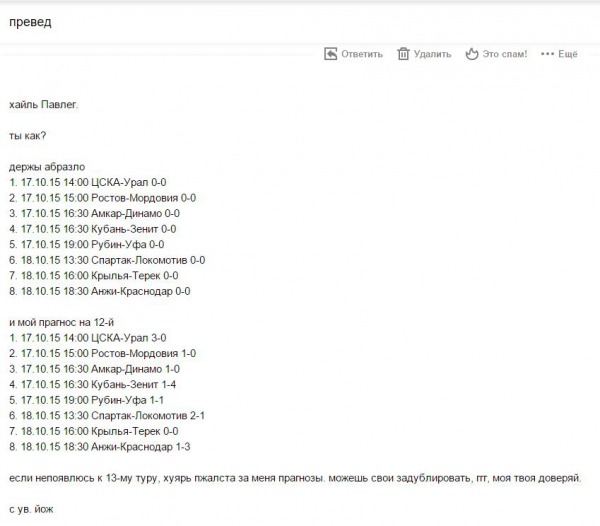
Task: Select the second-list row Крылья-Терек 0-0 under прагнос
Action: coord(93,432)
